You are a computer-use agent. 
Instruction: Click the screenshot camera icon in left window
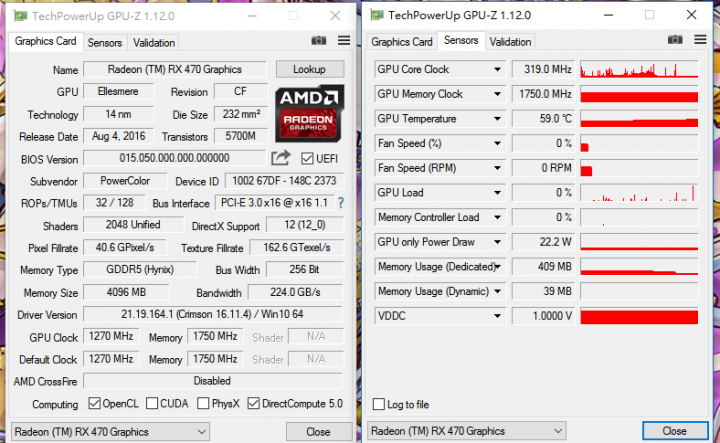319,41
